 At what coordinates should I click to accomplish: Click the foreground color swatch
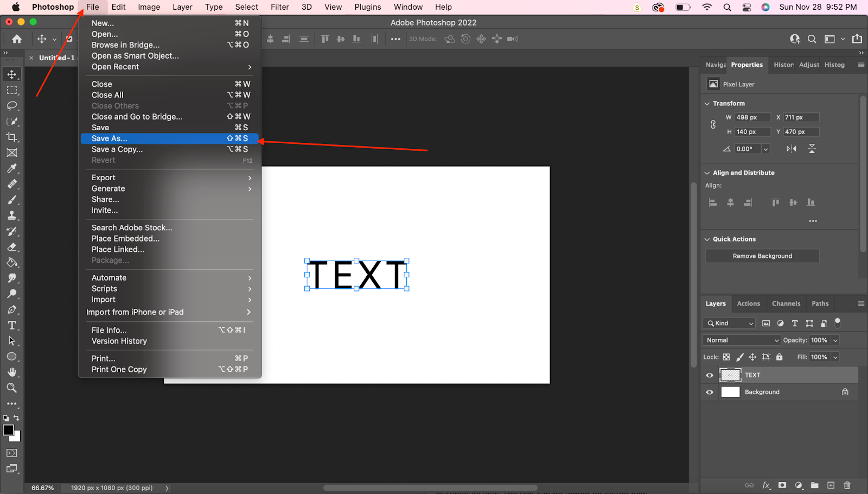click(x=8, y=430)
